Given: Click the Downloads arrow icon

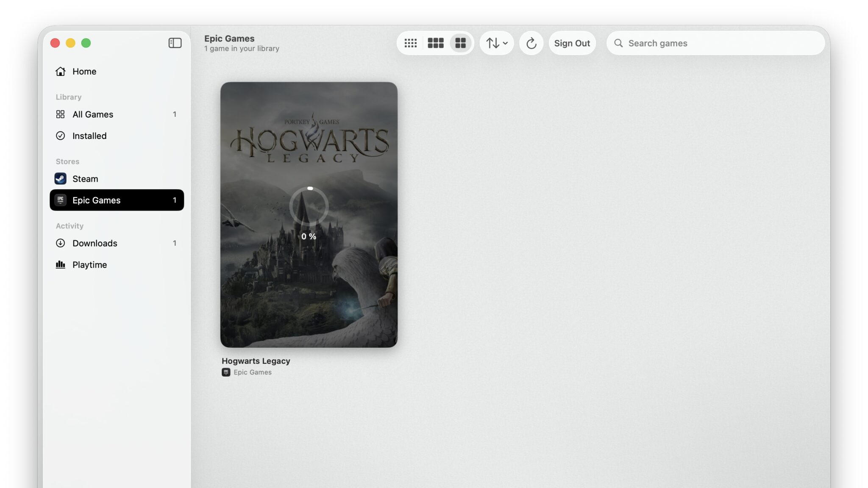Looking at the screenshot, I should pos(60,243).
